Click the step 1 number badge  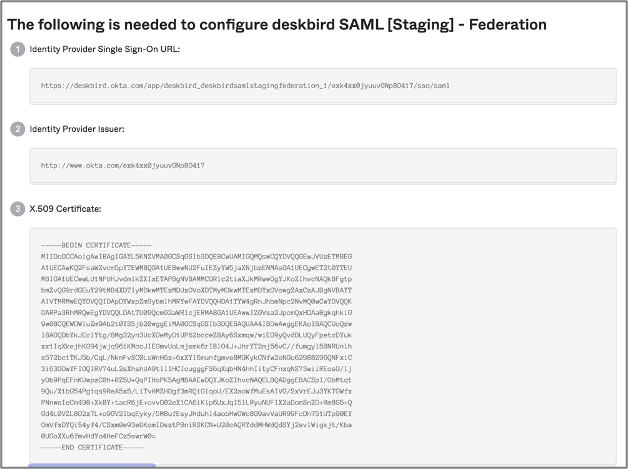pos(17,49)
